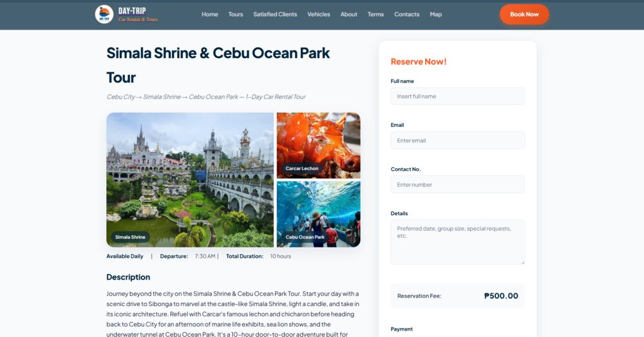
Task: Click the tour title heading text
Action: click(x=218, y=65)
